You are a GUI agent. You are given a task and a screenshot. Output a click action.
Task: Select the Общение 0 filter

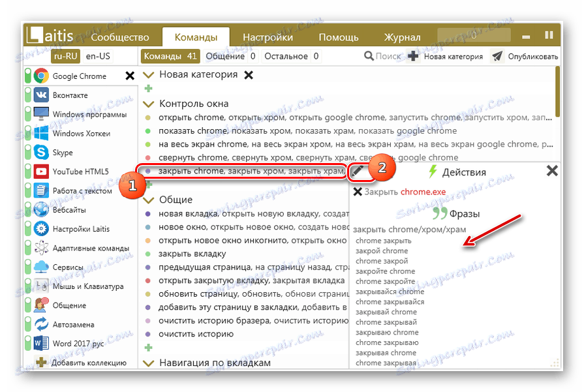click(x=230, y=56)
